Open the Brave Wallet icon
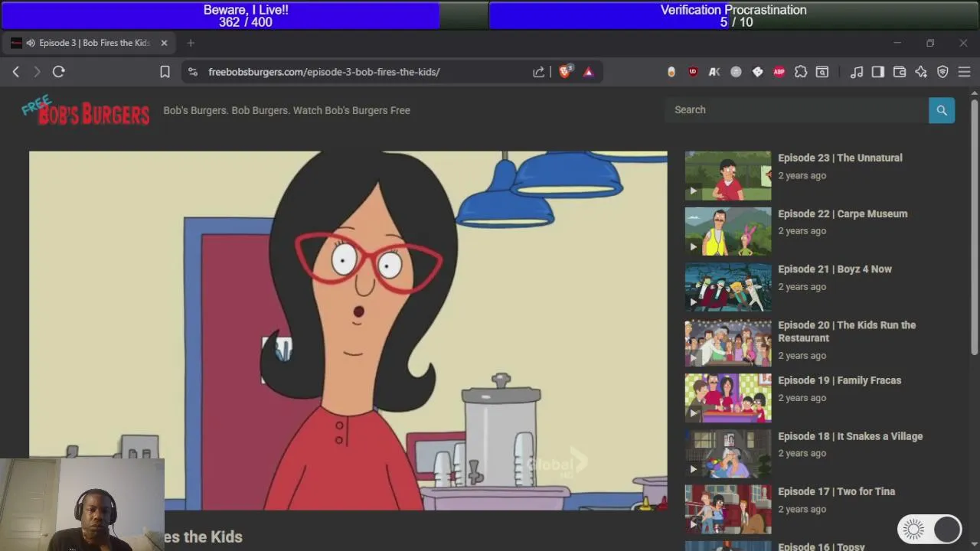The height and width of the screenshot is (551, 980). click(900, 72)
